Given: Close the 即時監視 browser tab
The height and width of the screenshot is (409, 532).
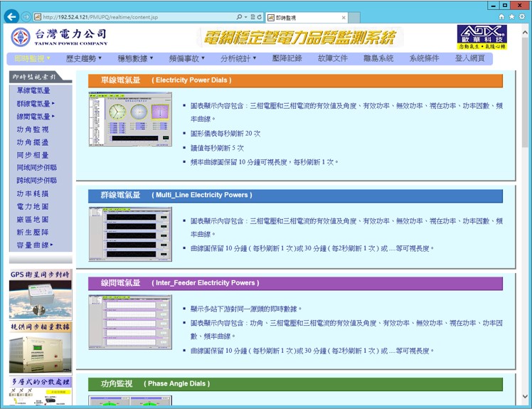Looking at the screenshot, I should [x=344, y=18].
